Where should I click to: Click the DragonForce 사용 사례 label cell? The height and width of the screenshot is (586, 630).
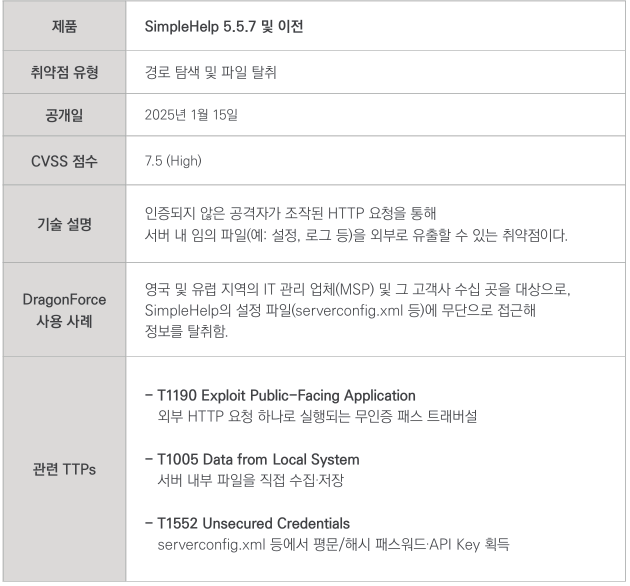point(64,309)
